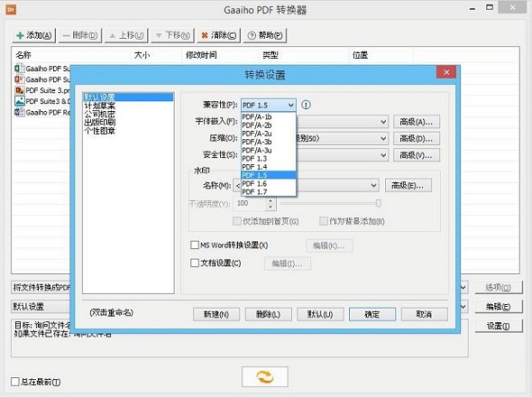Select default settings (默认设置) profile
The width and height of the screenshot is (532, 398).
[x=128, y=97]
